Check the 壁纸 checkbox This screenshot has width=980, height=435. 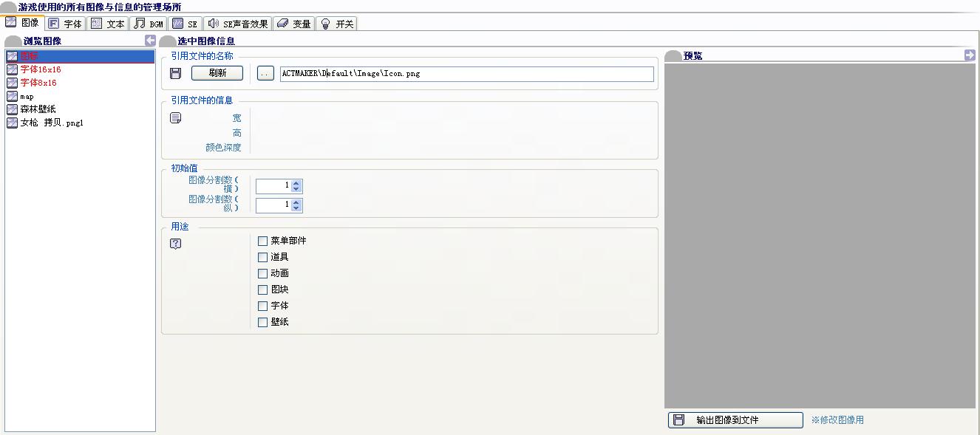[x=262, y=322]
